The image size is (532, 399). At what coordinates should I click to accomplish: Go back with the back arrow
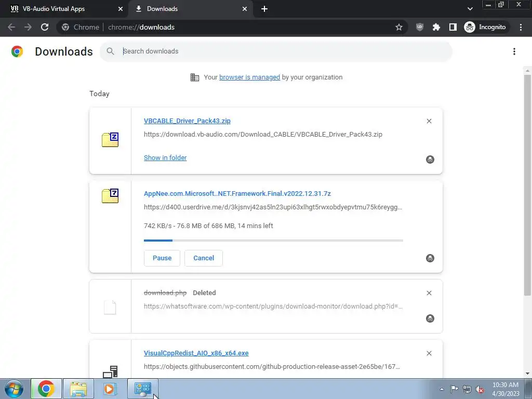pyautogui.click(x=11, y=27)
